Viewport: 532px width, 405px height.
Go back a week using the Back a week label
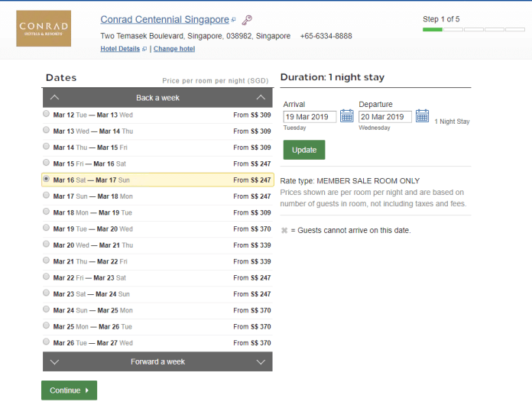tap(157, 98)
